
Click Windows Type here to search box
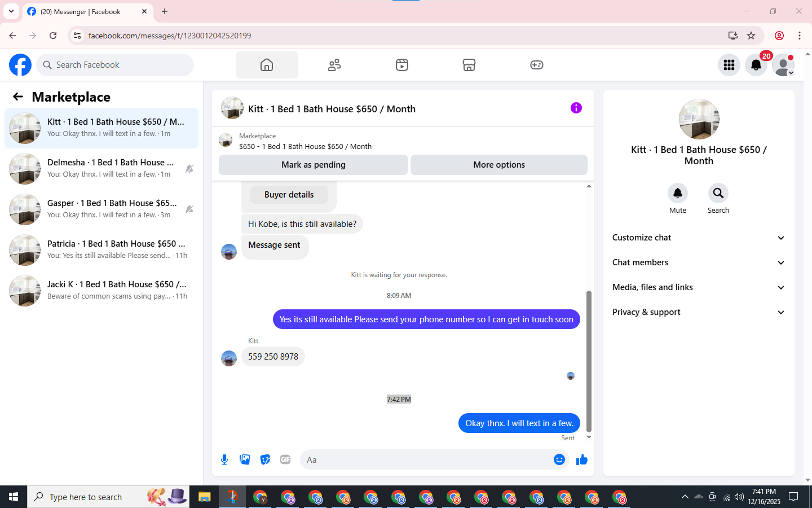pos(108,497)
